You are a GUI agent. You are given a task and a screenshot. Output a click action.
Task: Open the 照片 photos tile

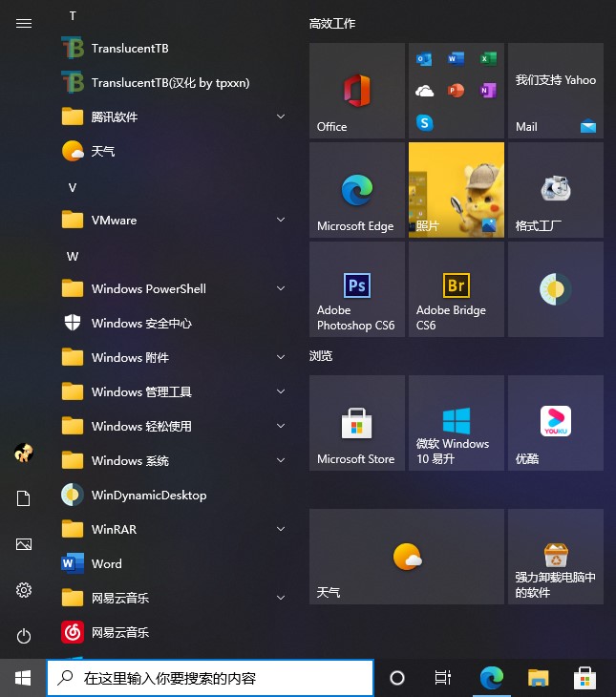pos(457,190)
